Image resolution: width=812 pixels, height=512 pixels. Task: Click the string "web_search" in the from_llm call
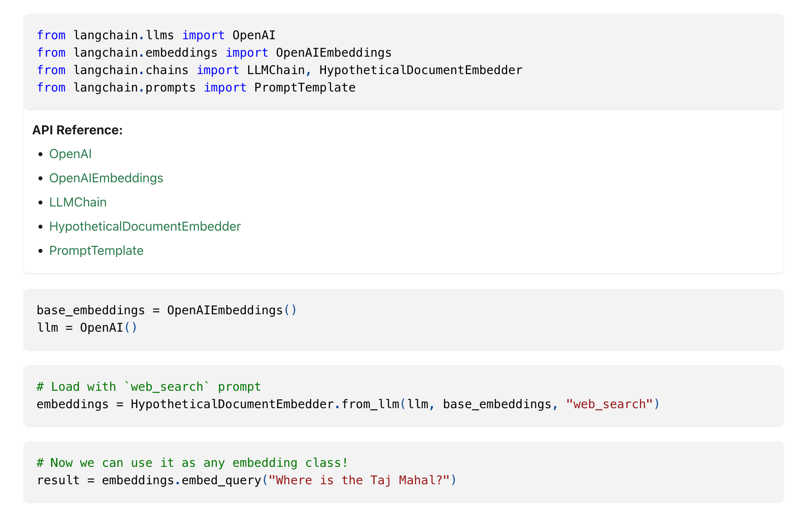pos(609,404)
